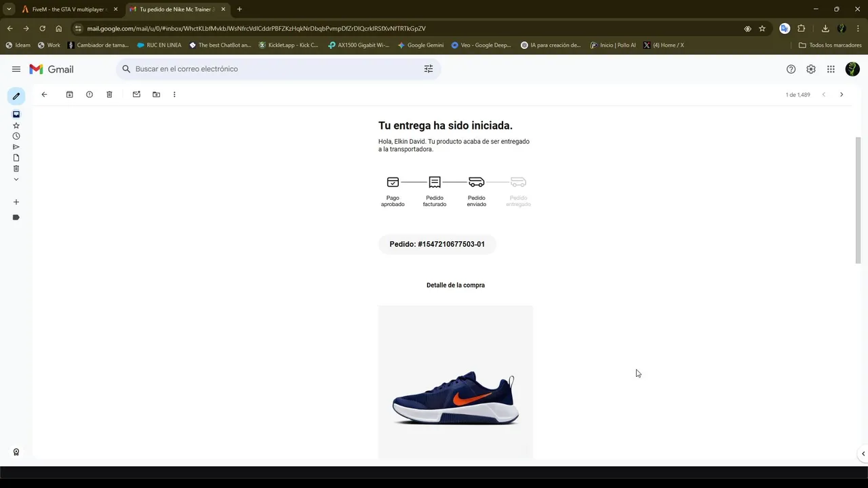Screen dimensions: 868x488
Task: Close the FiveM browser tab
Action: 116,9
